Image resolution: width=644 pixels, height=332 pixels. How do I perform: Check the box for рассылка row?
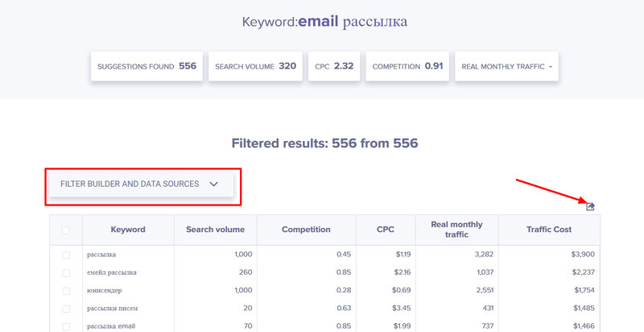coord(66,255)
